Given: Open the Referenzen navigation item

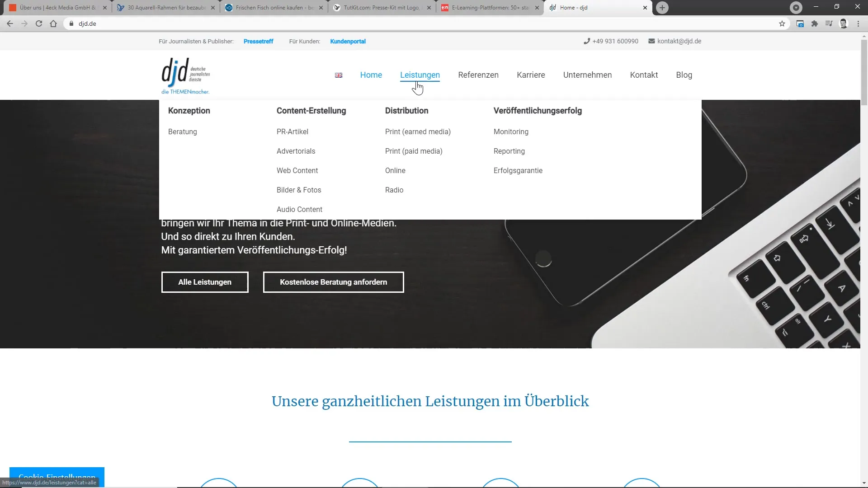Looking at the screenshot, I should click(478, 75).
